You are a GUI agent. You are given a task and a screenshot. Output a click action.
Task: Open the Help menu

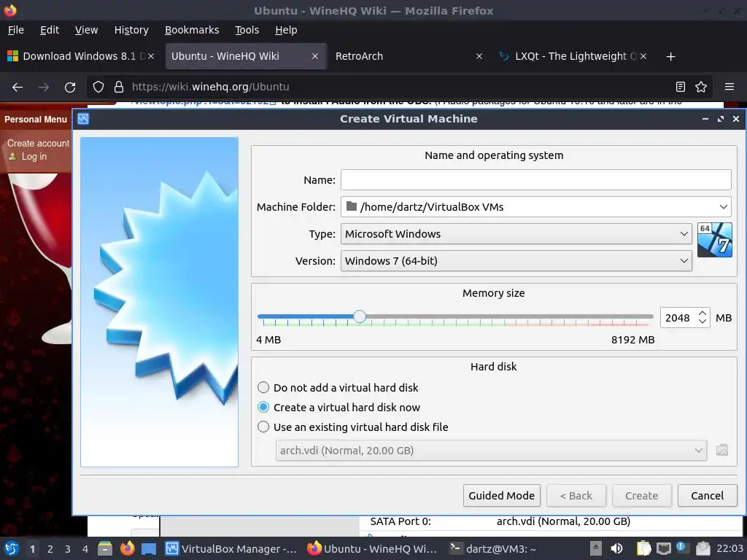coord(286,30)
